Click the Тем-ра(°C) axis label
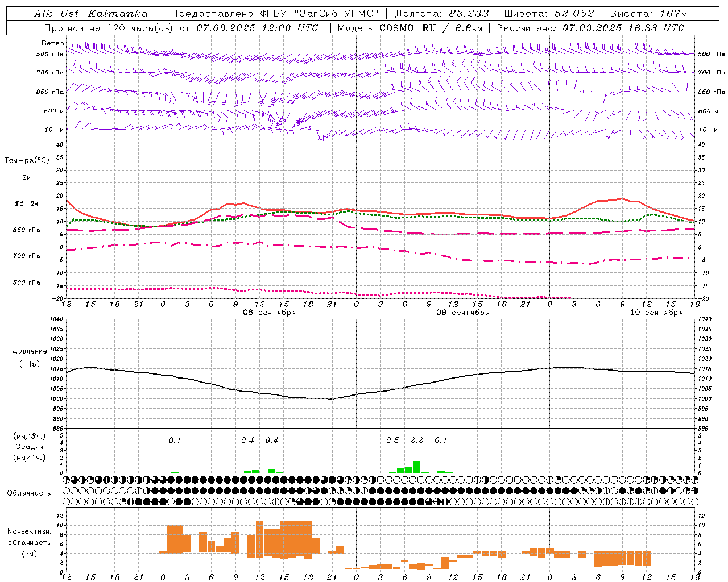This screenshot has width=728, height=582. [27, 161]
